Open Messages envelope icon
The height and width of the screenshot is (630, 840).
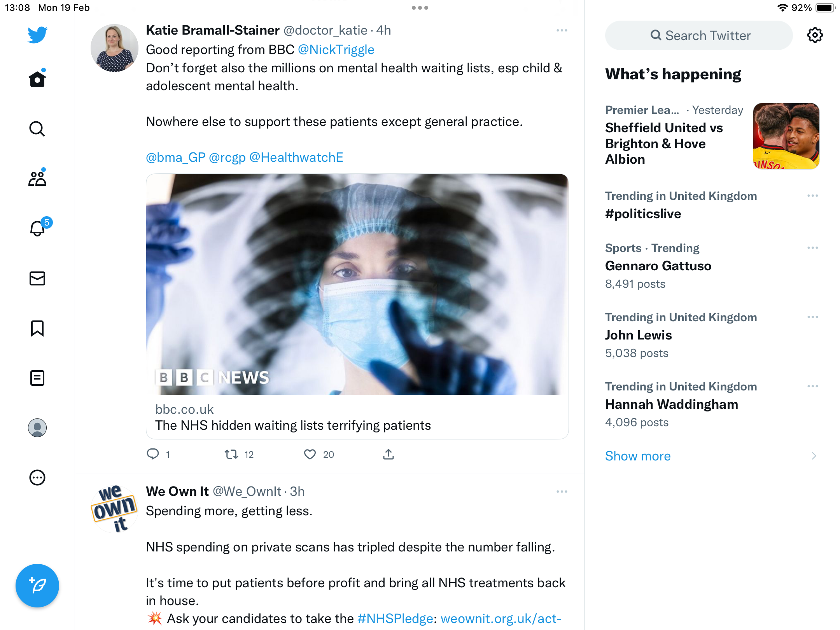[x=37, y=278]
